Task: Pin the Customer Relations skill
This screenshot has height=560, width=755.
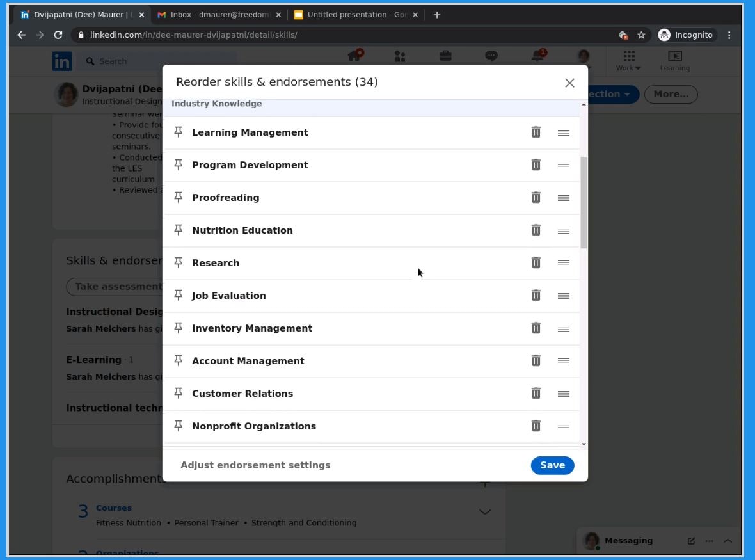Action: pyautogui.click(x=178, y=394)
